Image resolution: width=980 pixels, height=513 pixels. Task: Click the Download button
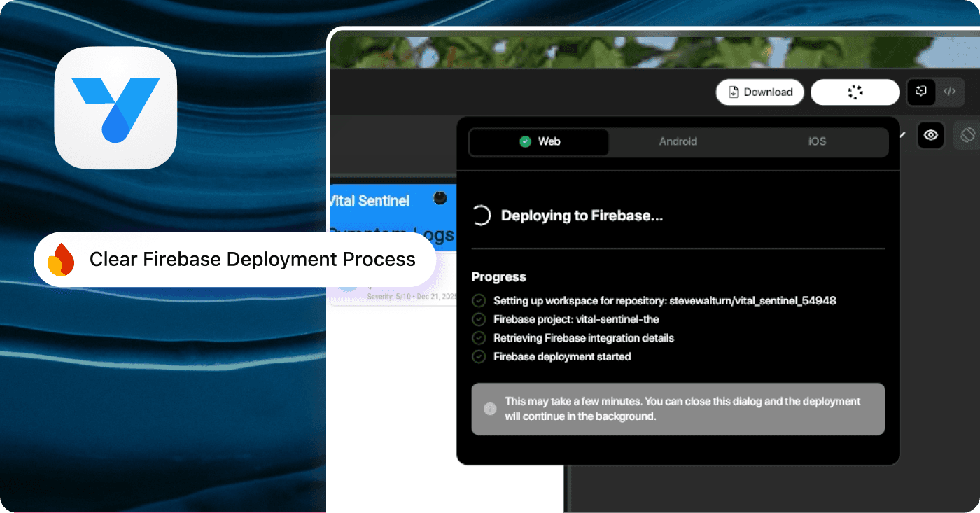(760, 92)
